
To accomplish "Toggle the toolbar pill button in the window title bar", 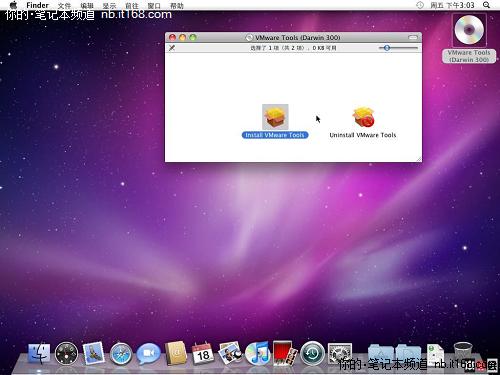I will (x=413, y=38).
